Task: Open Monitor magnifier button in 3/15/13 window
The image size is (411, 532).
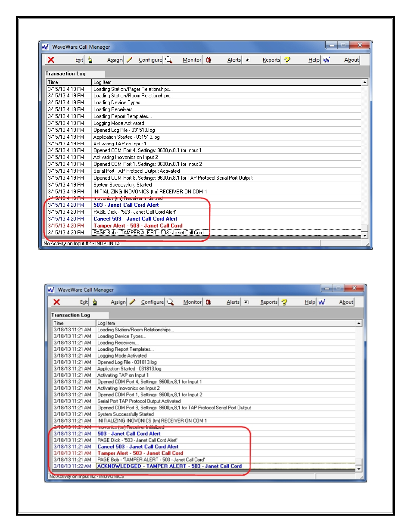Action: coord(184,60)
